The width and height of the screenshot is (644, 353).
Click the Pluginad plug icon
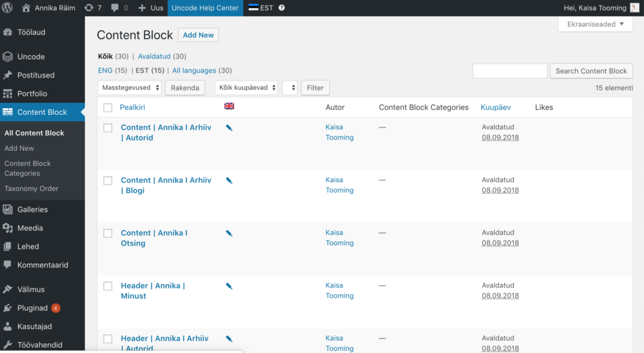[8, 308]
